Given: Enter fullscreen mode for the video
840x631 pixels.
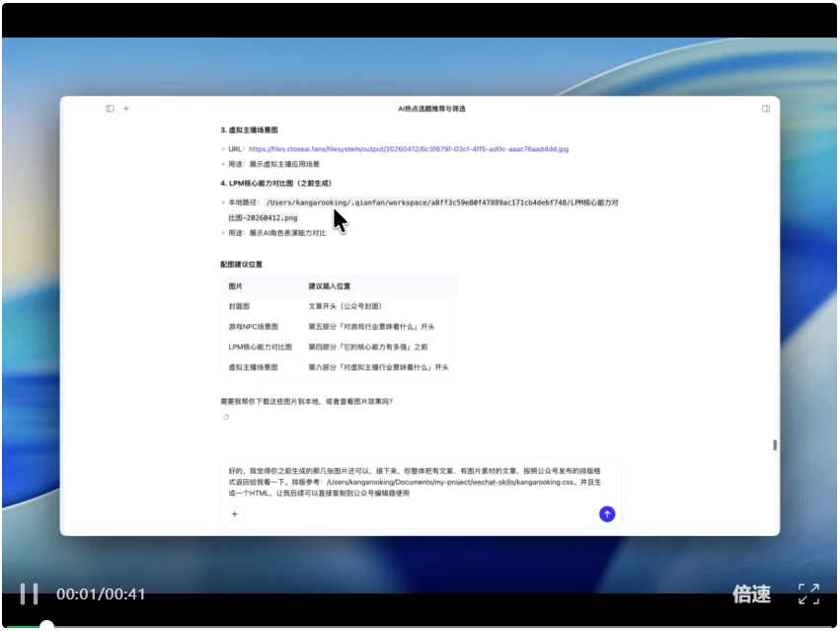Looking at the screenshot, I should [x=808, y=593].
